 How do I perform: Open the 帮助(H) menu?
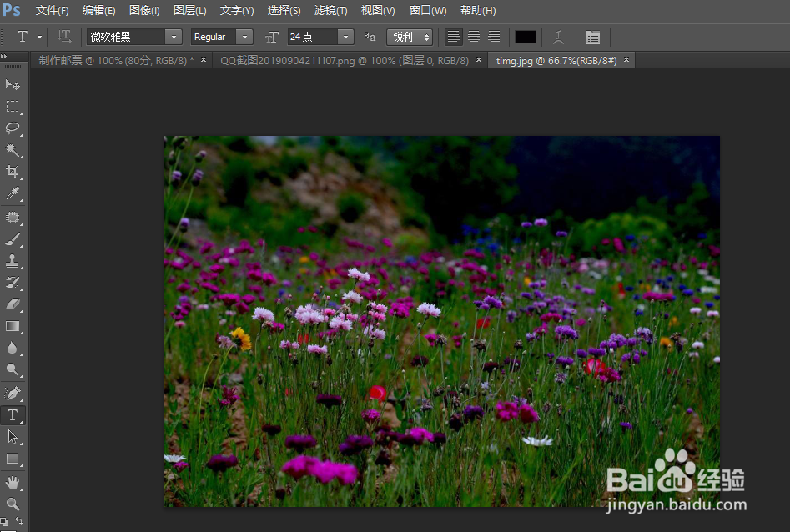click(478, 10)
